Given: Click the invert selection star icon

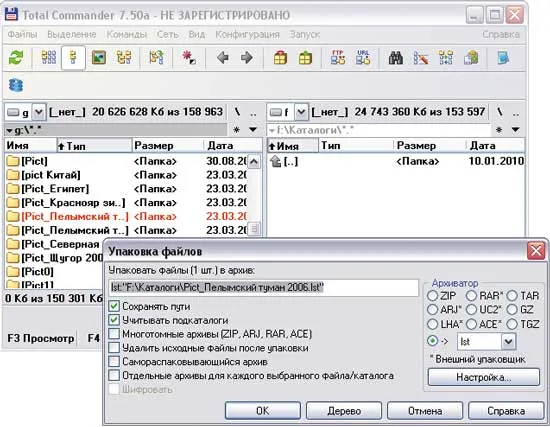Looking at the screenshot, I should [x=189, y=58].
